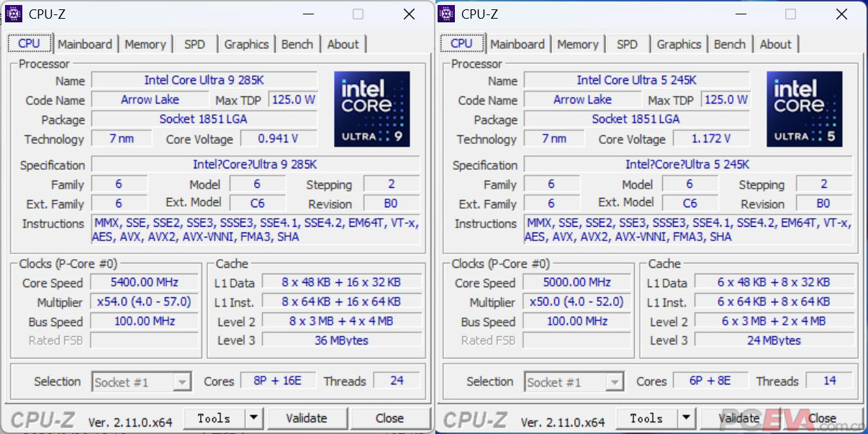868x434 pixels.
Task: Click the multiplier value x54.0 (4.0 - 57.0)
Action: tap(145, 302)
